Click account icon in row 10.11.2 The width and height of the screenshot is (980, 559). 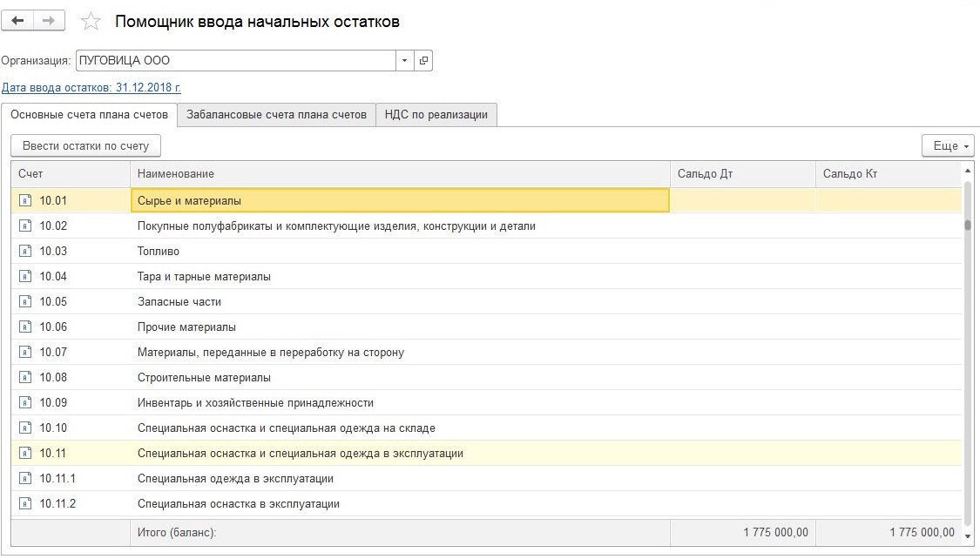(25, 503)
